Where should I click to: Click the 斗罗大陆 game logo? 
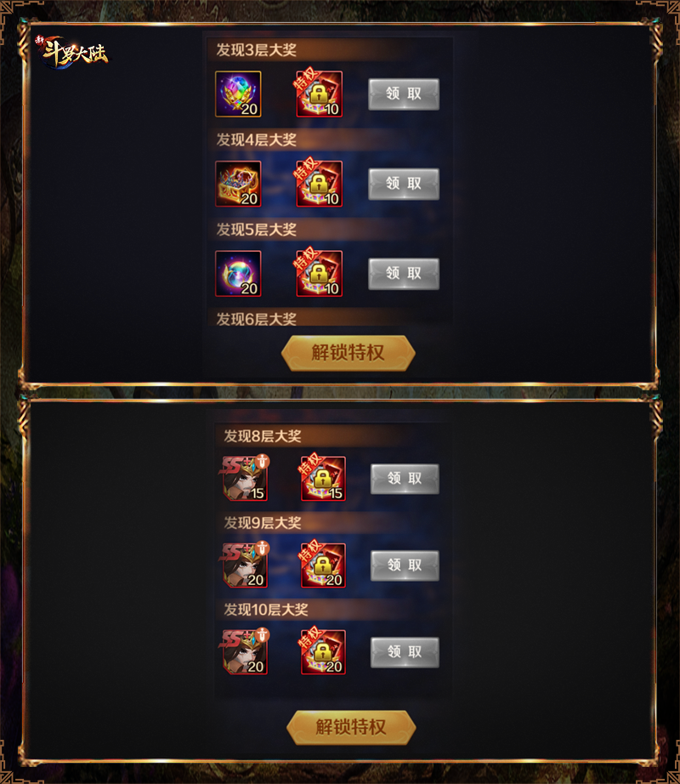pyautogui.click(x=71, y=52)
